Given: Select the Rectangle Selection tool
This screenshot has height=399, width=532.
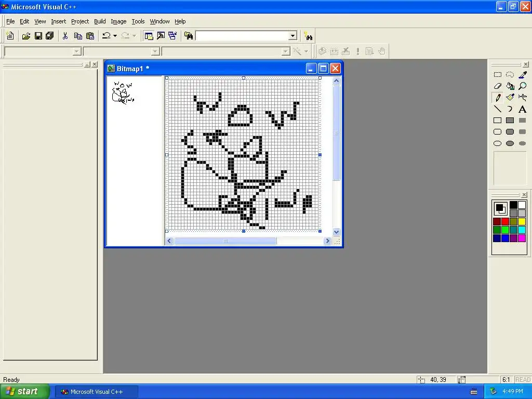Looking at the screenshot, I should (497, 75).
